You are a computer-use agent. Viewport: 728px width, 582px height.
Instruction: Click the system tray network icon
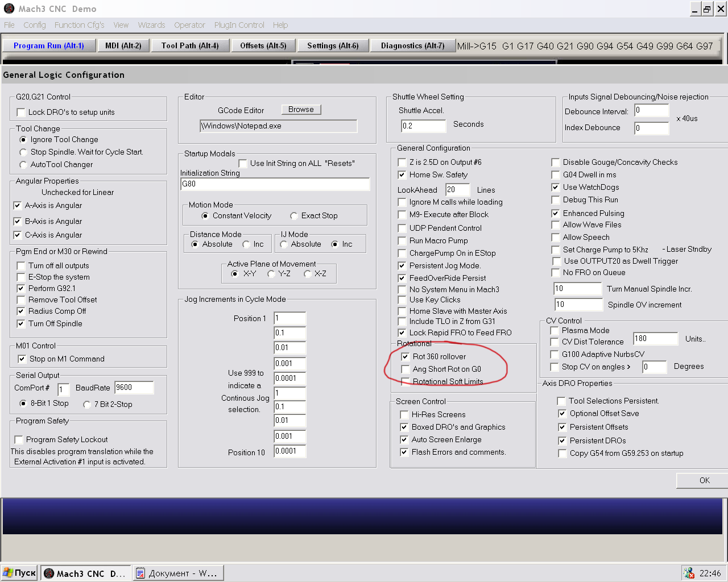click(x=689, y=573)
